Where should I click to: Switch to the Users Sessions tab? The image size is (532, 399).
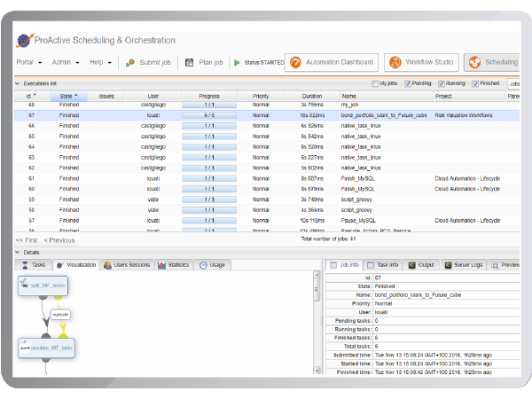127,265
